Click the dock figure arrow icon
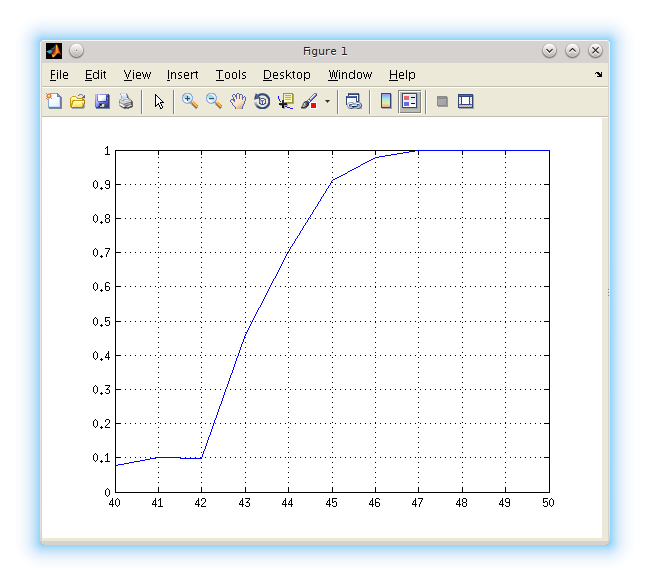The width and height of the screenshot is (650, 585). click(598, 75)
